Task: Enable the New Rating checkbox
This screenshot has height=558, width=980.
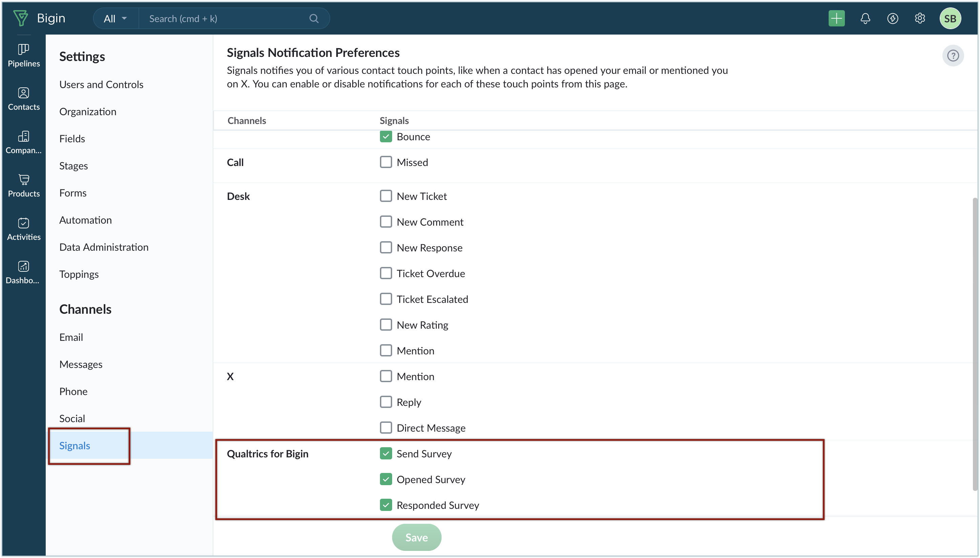Action: tap(386, 325)
